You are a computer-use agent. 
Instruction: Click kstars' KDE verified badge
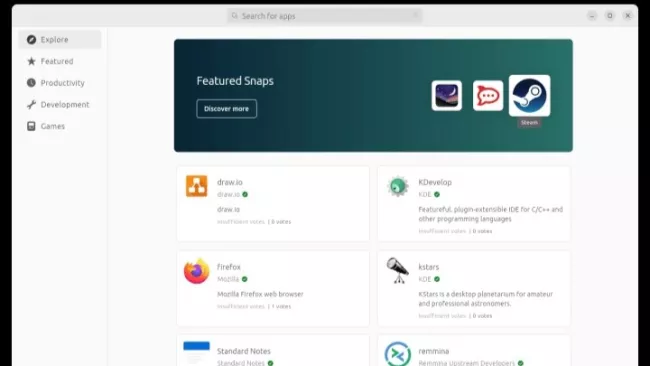tap(437, 279)
